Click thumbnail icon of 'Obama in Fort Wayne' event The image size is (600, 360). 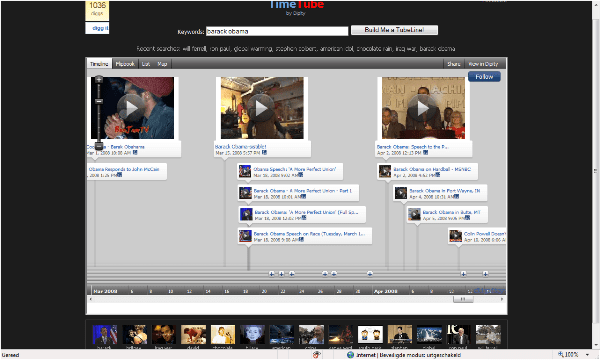[401, 193]
